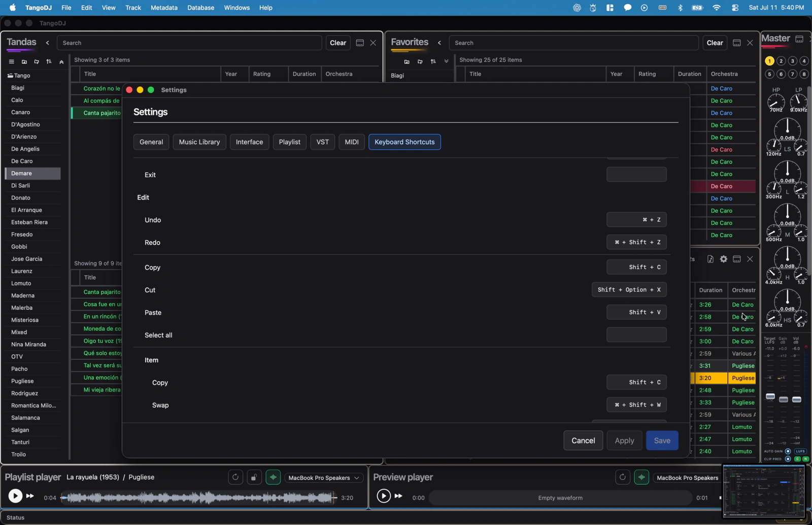Viewport: 812px width, 525px height.
Task: Toggle the Playlist player waveform icon
Action: tap(273, 477)
